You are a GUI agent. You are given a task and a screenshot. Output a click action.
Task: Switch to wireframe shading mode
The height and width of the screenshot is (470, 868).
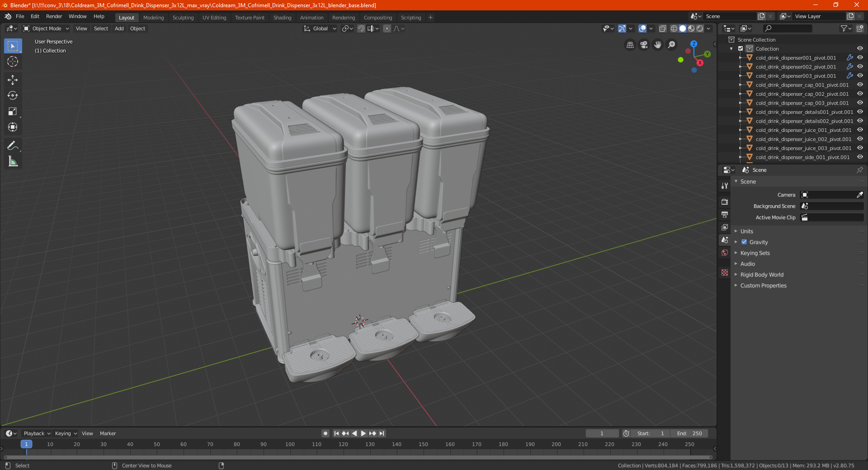click(x=674, y=28)
